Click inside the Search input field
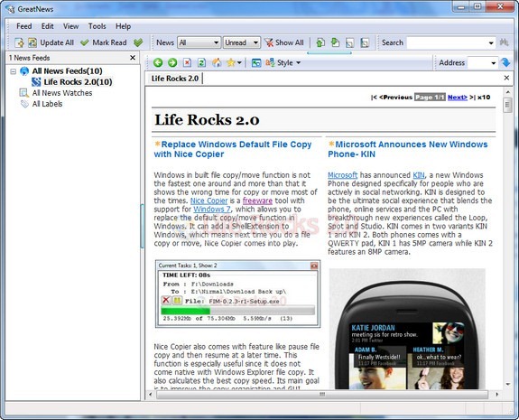 446,42
